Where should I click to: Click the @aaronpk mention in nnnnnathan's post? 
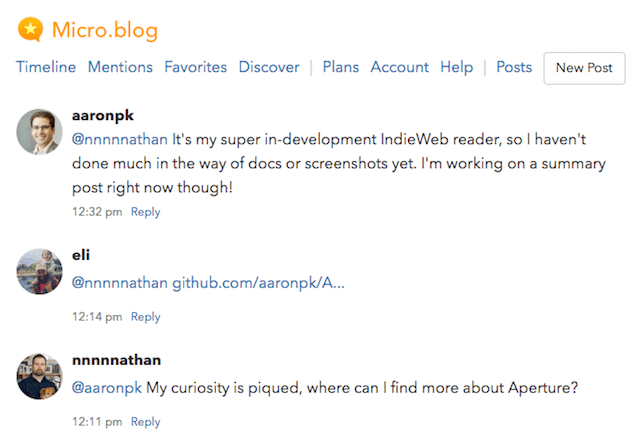(x=107, y=388)
